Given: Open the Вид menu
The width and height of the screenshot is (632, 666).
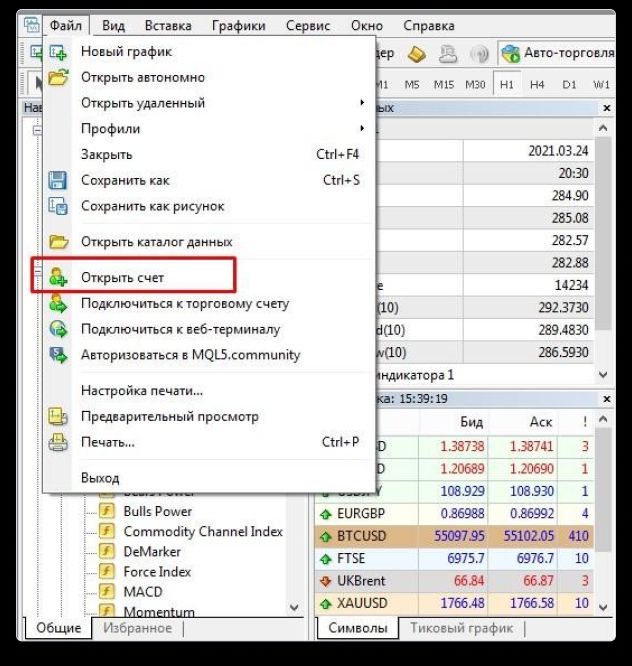Looking at the screenshot, I should coord(113,26).
